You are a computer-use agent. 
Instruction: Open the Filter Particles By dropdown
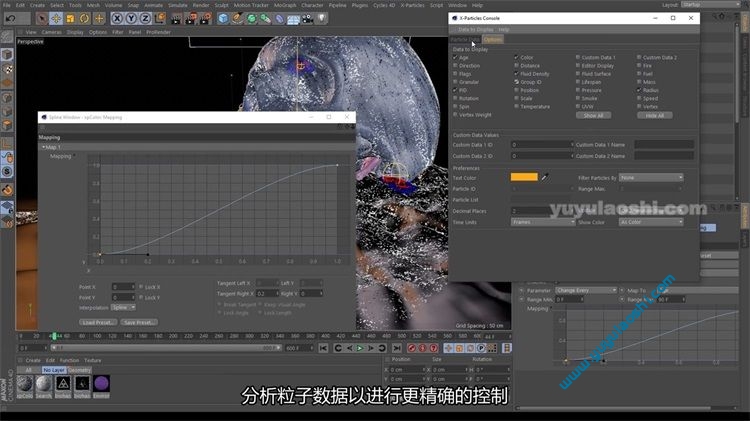click(651, 177)
